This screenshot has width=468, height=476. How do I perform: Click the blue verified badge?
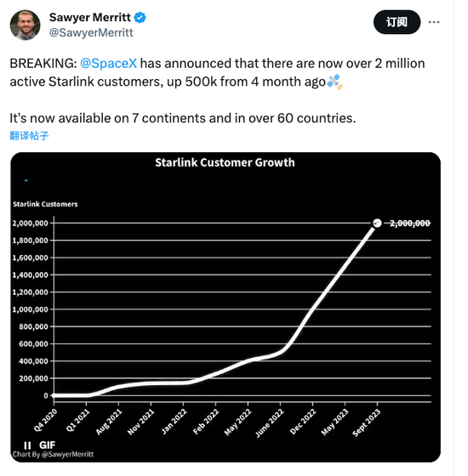coord(140,18)
